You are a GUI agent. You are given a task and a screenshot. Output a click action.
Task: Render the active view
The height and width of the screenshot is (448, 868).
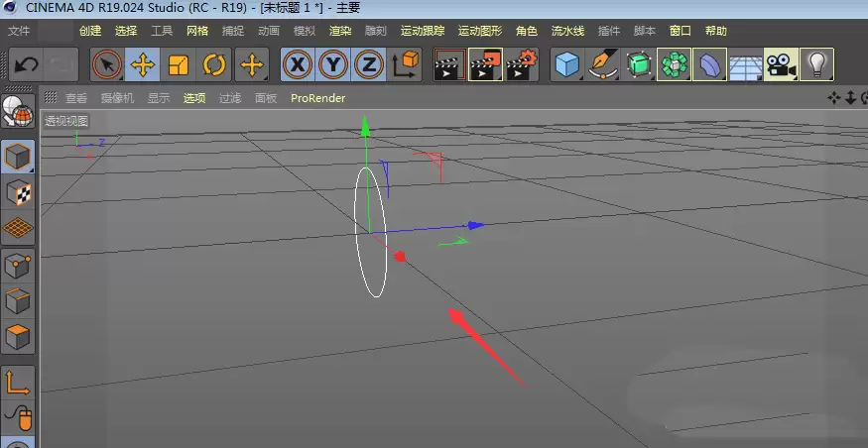click(449, 65)
